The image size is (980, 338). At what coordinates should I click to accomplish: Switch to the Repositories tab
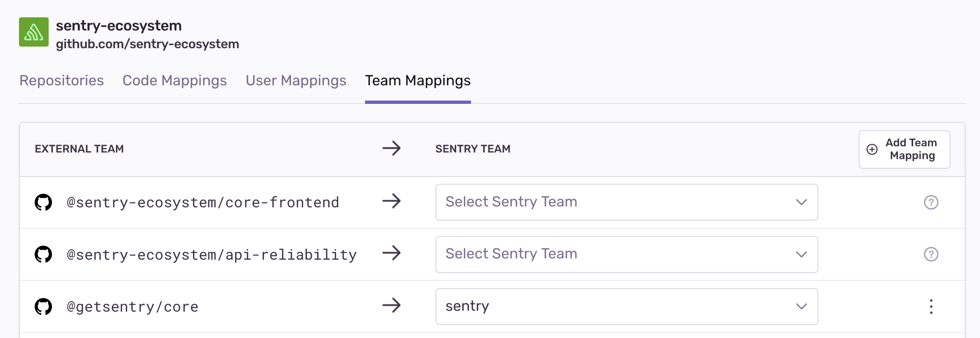[61, 80]
